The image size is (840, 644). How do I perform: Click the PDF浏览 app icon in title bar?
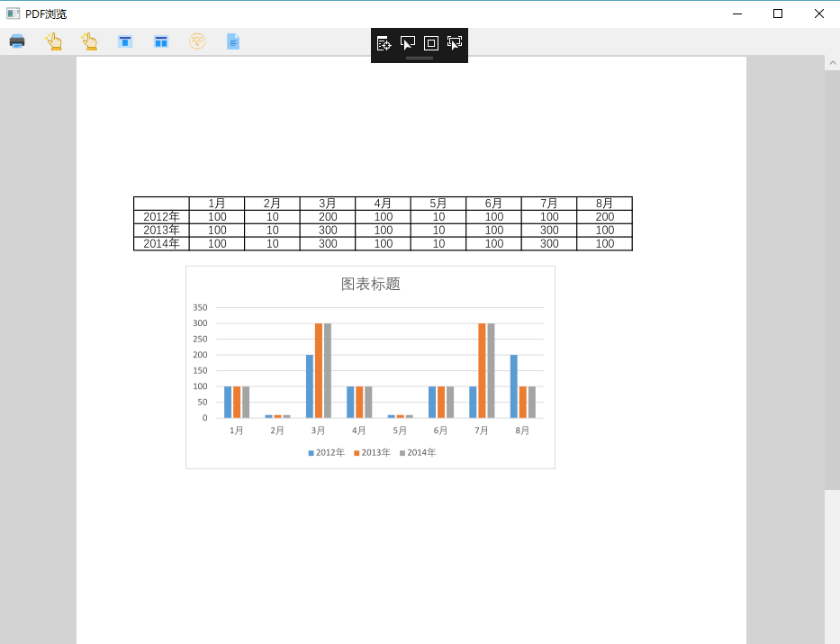pyautogui.click(x=11, y=13)
